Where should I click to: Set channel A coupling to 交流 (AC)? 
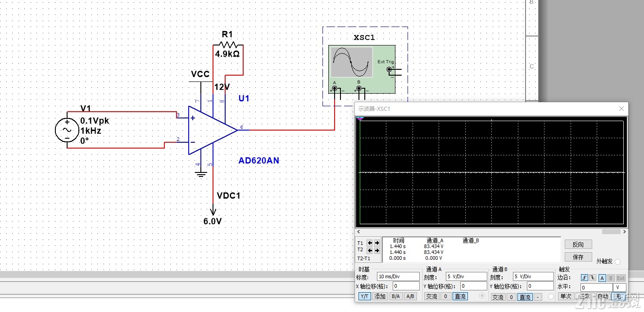click(432, 296)
